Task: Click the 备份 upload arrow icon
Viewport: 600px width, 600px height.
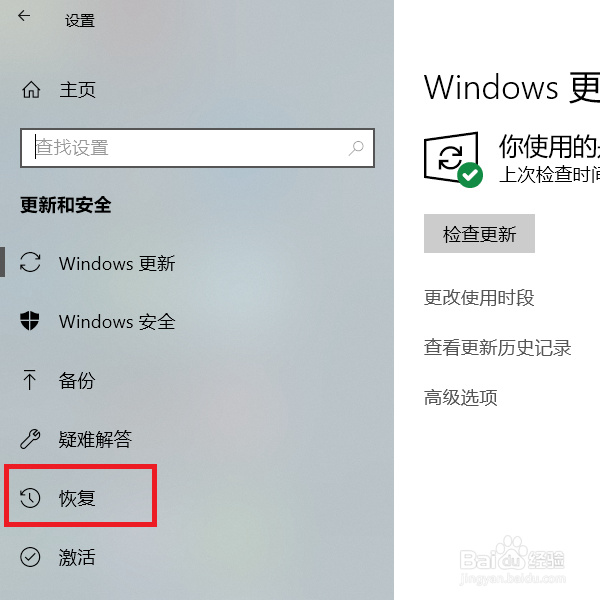Action: coord(29,379)
